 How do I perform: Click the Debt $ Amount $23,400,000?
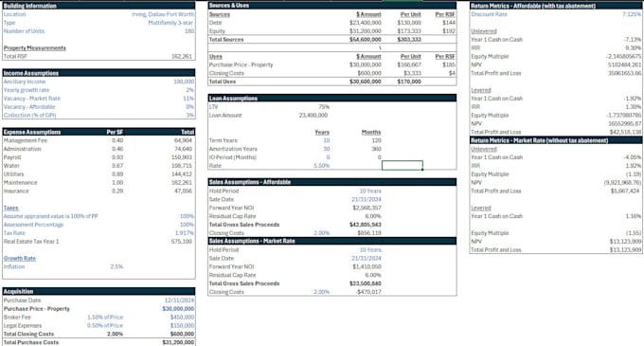tap(366, 23)
